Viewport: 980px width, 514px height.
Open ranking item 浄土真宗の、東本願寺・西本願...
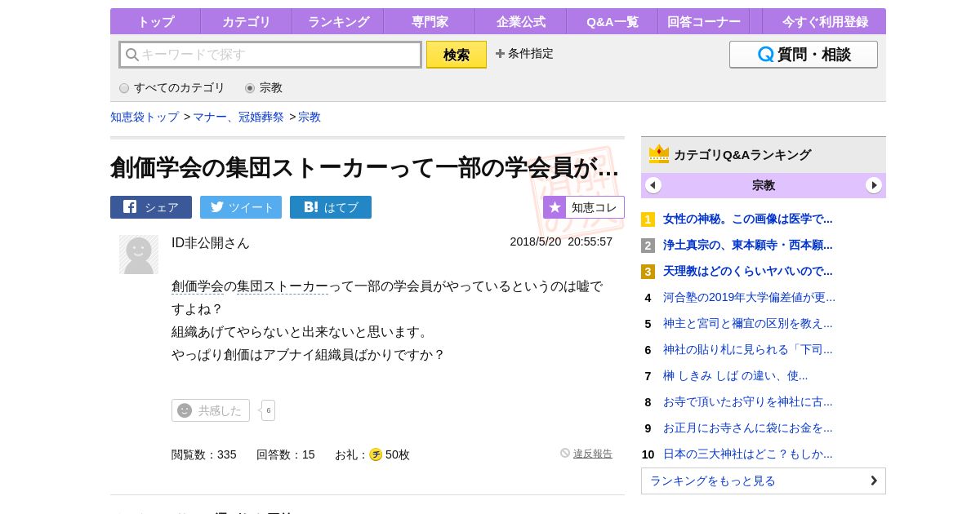pos(748,245)
